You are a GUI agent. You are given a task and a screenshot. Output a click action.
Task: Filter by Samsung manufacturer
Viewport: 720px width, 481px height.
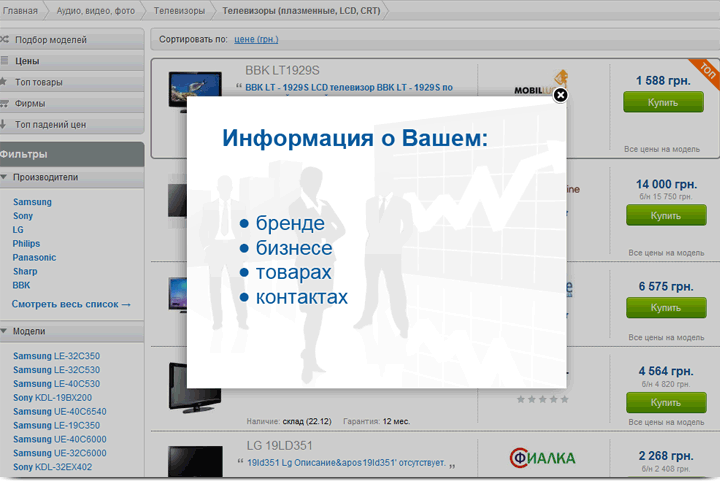[32, 202]
